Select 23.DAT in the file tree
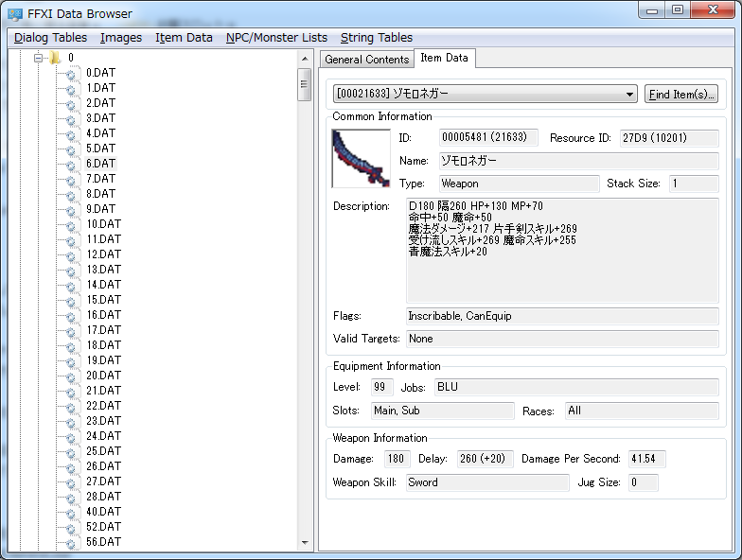 [103, 420]
